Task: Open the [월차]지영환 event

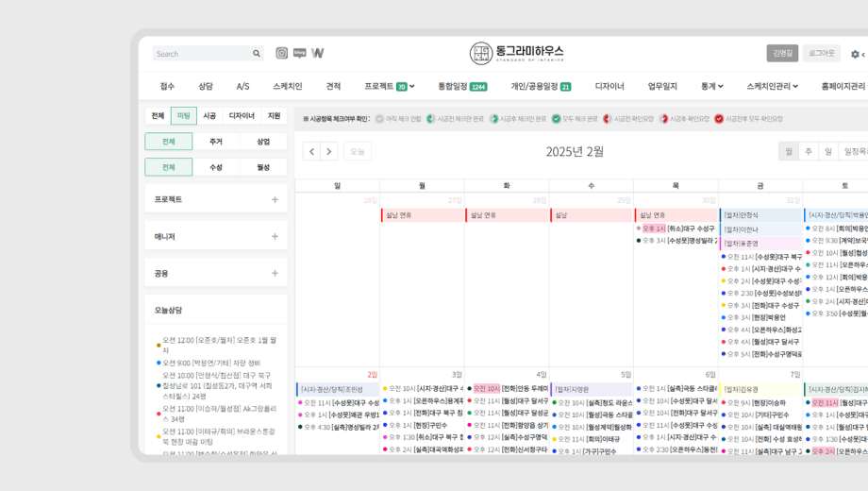Action: click(592, 390)
